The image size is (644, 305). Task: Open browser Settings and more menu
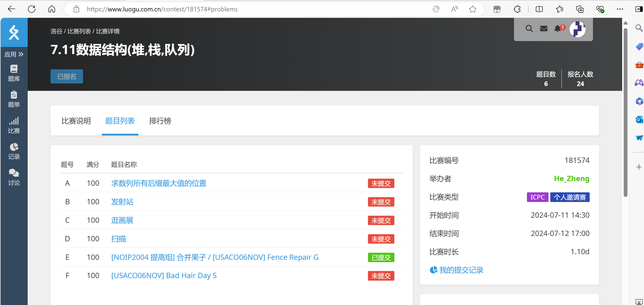coord(620,9)
